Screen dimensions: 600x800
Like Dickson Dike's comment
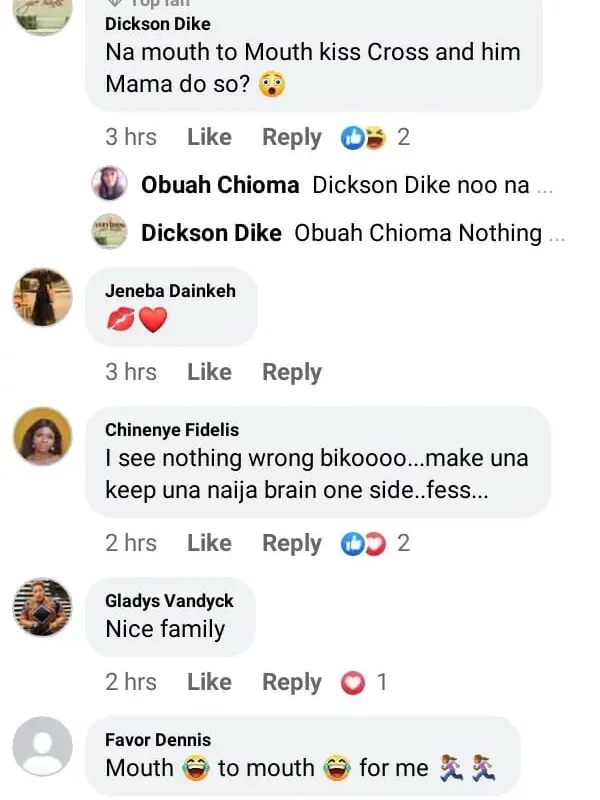coord(209,138)
